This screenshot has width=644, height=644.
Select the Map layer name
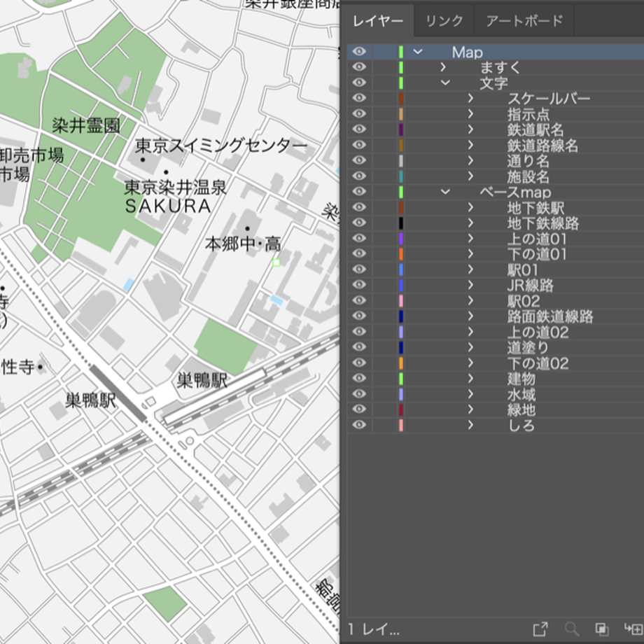click(x=468, y=52)
